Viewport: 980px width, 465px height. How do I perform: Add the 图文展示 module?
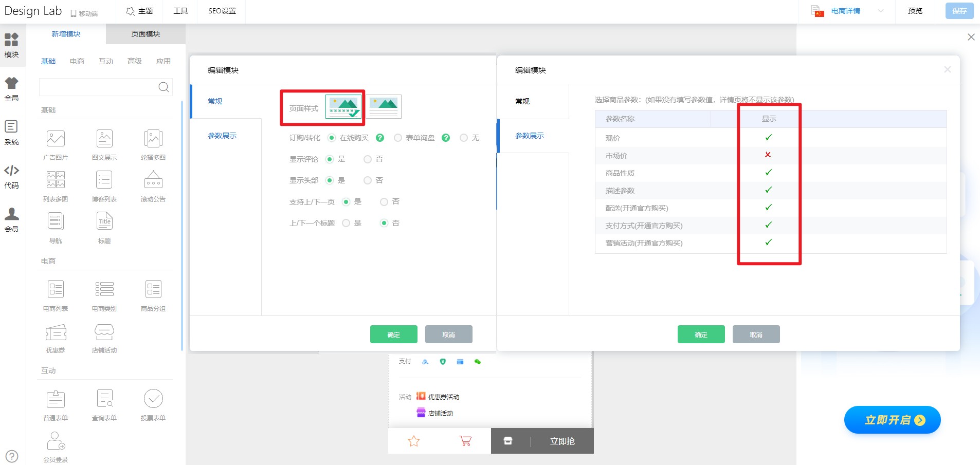click(104, 145)
